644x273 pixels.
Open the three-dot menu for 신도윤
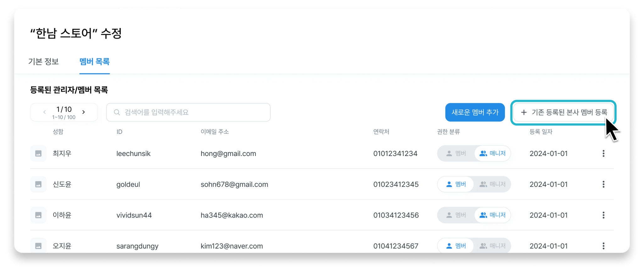603,184
